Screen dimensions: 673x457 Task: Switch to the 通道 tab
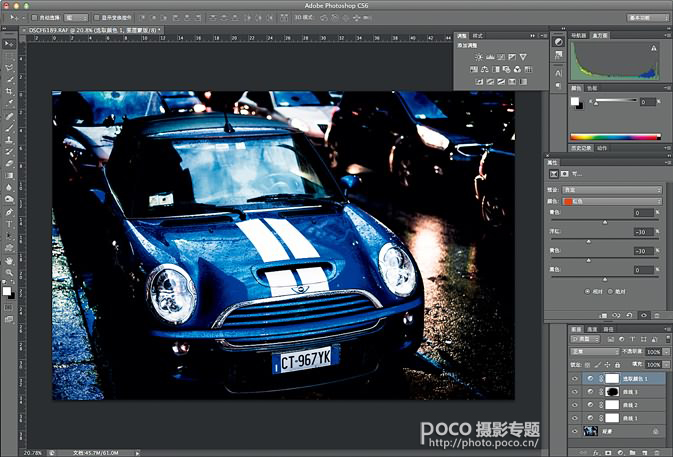(x=592, y=329)
